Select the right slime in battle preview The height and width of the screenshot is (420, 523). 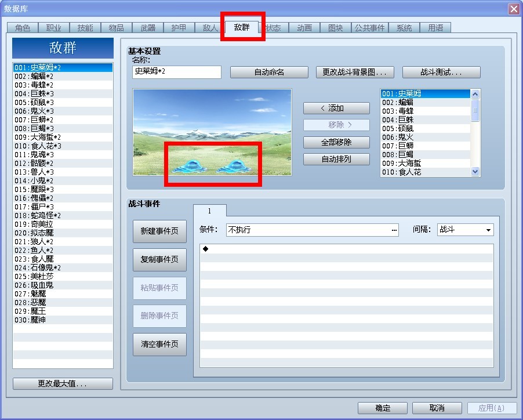coord(233,166)
